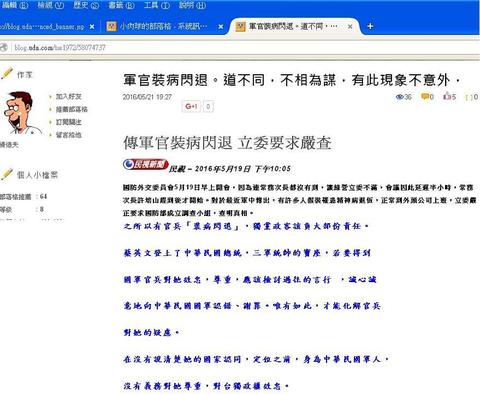
Task: Close the active 軍官裝病閃退 tab
Action: point(350,26)
